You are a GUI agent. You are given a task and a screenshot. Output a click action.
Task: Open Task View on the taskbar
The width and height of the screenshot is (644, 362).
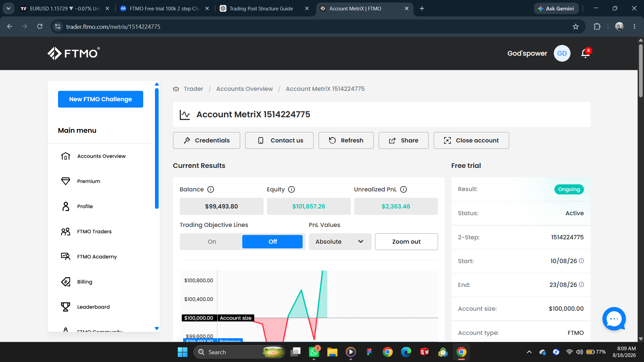(x=296, y=352)
